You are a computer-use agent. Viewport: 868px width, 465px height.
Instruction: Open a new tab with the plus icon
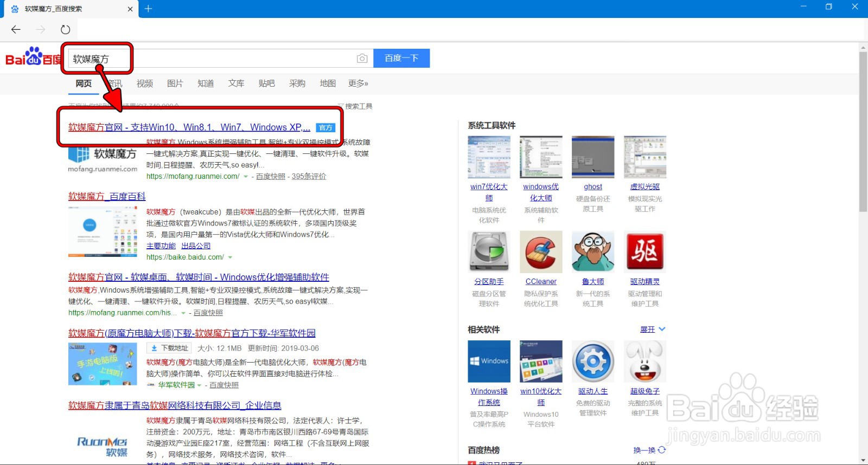click(x=148, y=9)
